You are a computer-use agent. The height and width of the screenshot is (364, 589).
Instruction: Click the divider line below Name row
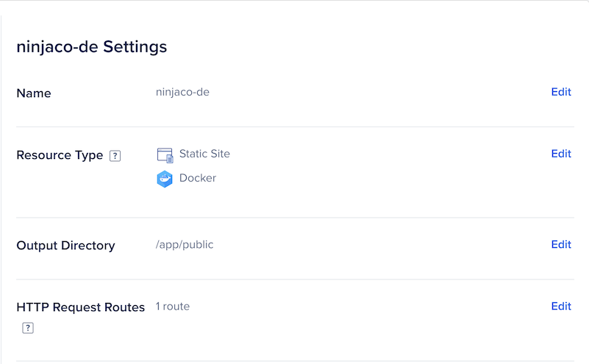pyautogui.click(x=296, y=127)
